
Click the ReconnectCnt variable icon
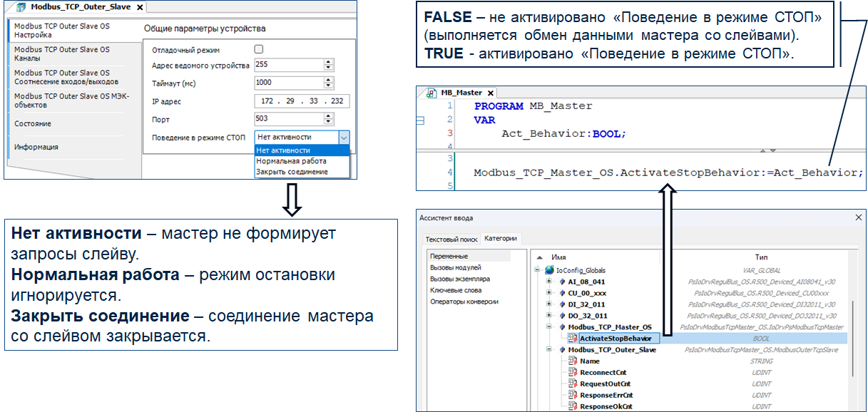click(573, 373)
